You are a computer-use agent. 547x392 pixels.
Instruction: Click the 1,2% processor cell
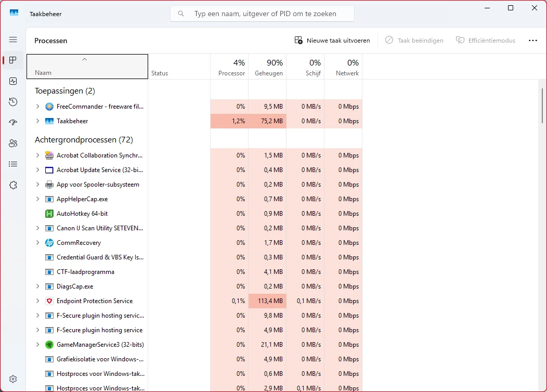coord(229,121)
